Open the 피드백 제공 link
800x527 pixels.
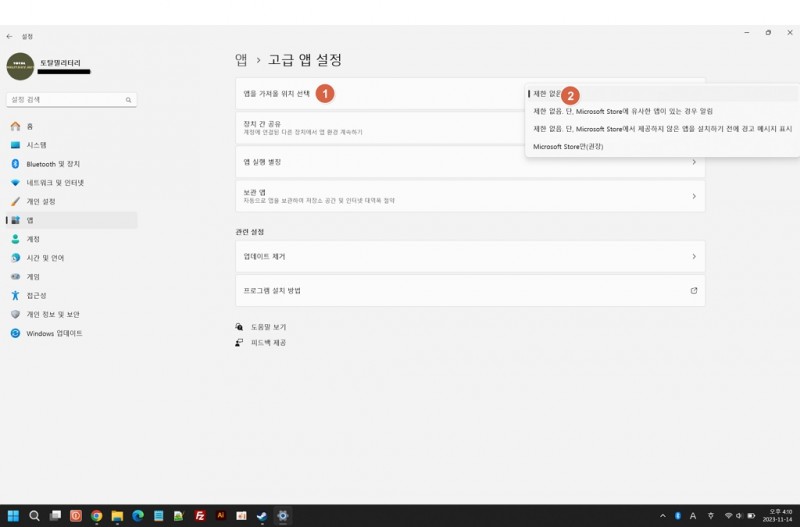tap(268, 343)
